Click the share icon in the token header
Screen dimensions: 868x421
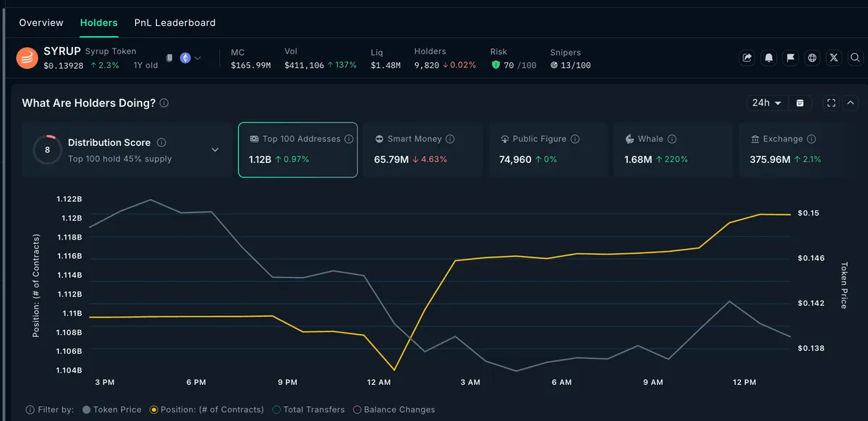(x=747, y=58)
